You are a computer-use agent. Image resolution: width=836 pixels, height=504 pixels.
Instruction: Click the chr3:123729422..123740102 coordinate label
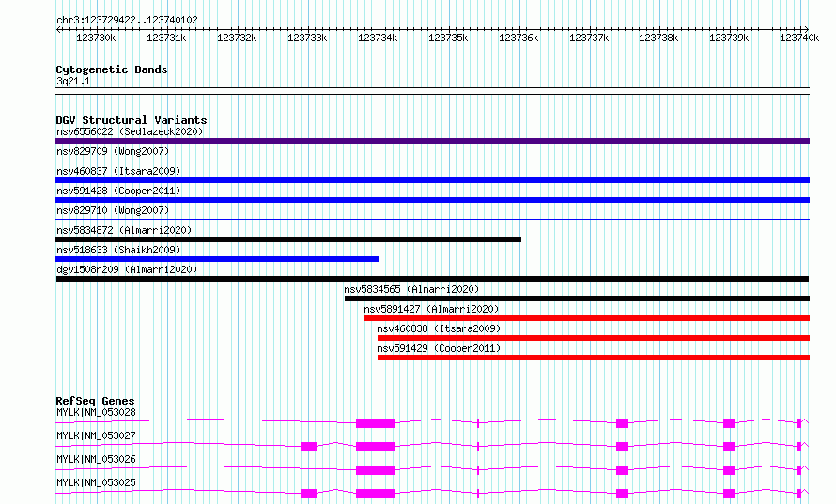coord(127,20)
